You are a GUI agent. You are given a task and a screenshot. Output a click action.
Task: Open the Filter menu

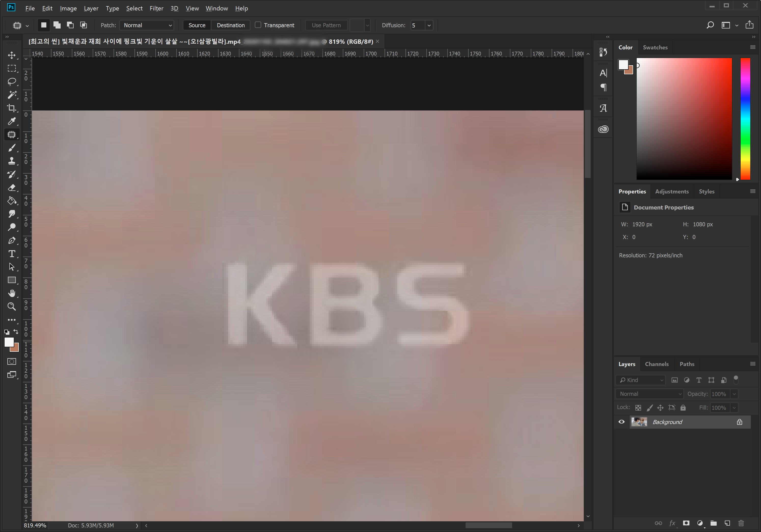(156, 8)
